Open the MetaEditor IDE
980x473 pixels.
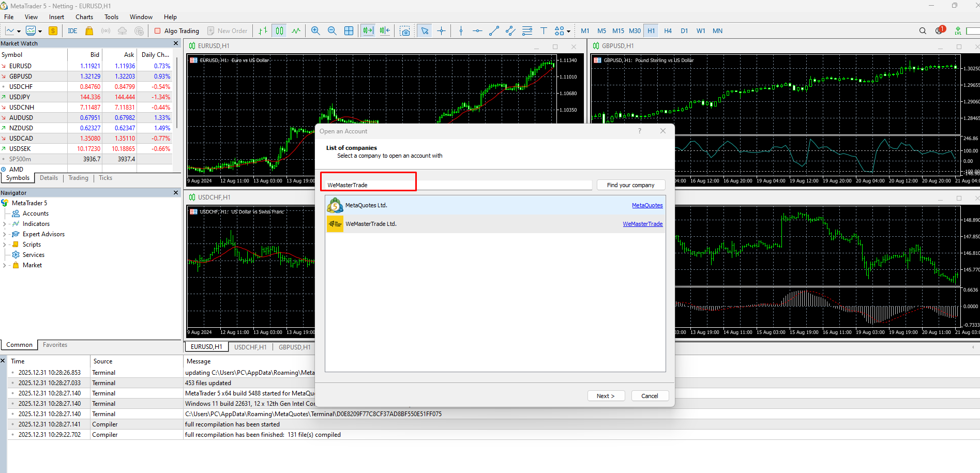(x=72, y=31)
